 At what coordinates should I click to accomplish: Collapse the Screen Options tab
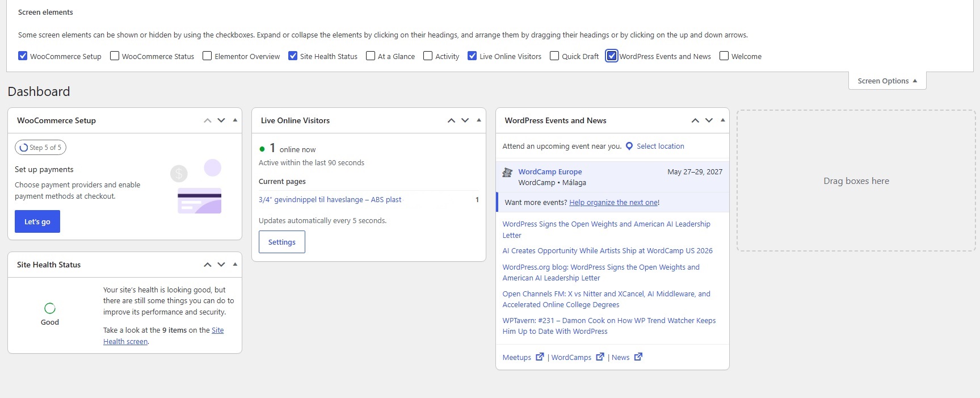[x=888, y=81]
